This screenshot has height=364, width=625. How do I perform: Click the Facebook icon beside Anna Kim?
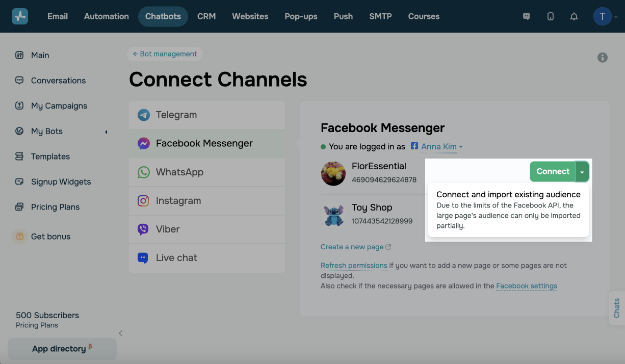(414, 146)
